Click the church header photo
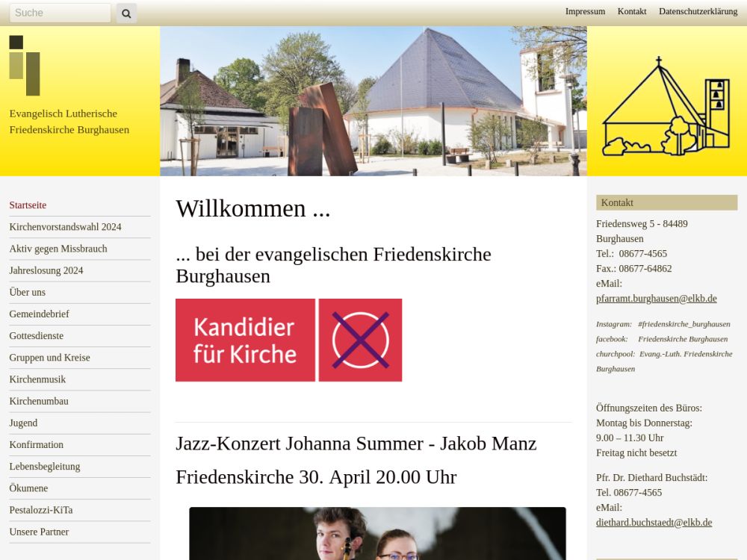The width and height of the screenshot is (747, 560). (x=373, y=101)
